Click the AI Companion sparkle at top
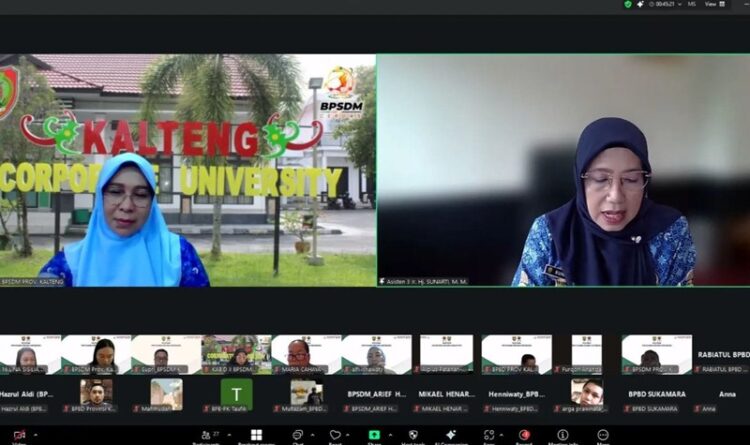Viewport: 750px width, 445px height. (640, 4)
